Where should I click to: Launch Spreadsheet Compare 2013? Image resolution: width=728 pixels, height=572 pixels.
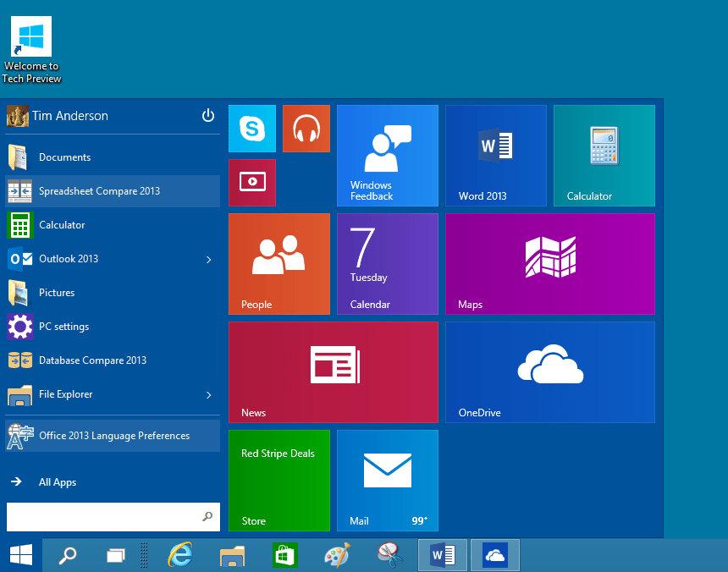pos(113,191)
